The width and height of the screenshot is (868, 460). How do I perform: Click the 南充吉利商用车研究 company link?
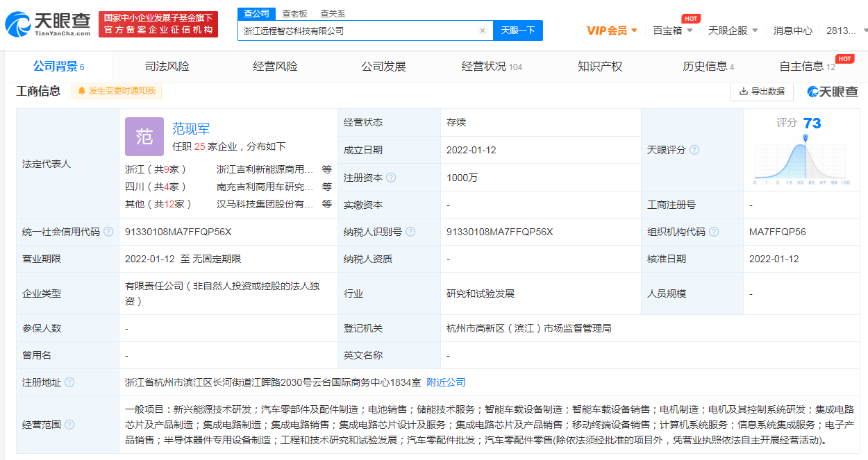tap(265, 187)
